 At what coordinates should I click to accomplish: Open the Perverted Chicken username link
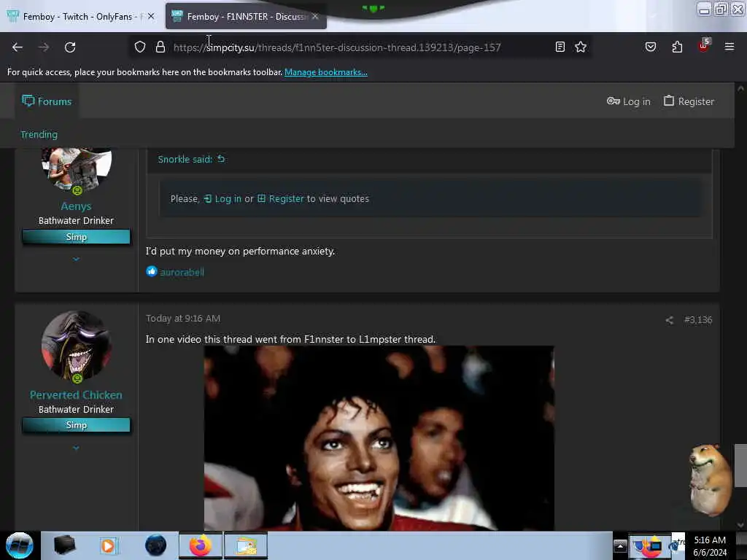[x=76, y=394]
